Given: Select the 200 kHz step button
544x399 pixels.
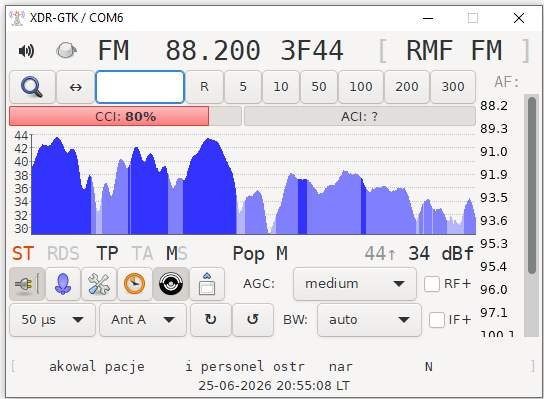Looking at the screenshot, I should (407, 87).
